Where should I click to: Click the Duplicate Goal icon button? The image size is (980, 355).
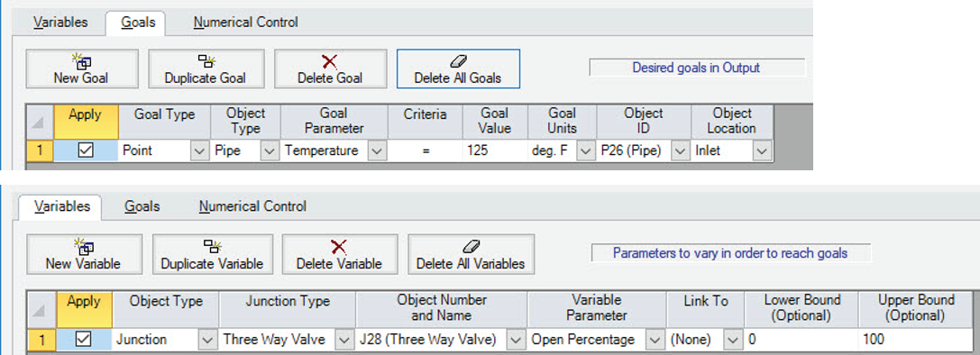tap(206, 60)
